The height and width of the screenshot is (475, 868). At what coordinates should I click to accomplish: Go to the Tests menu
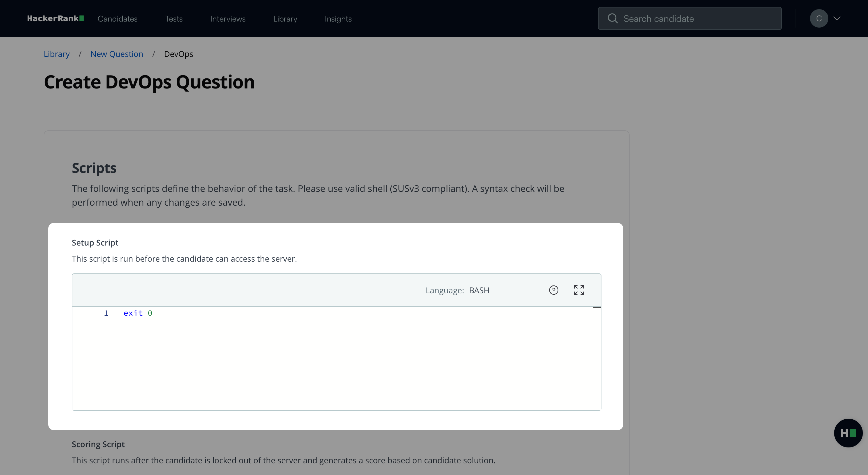(174, 19)
